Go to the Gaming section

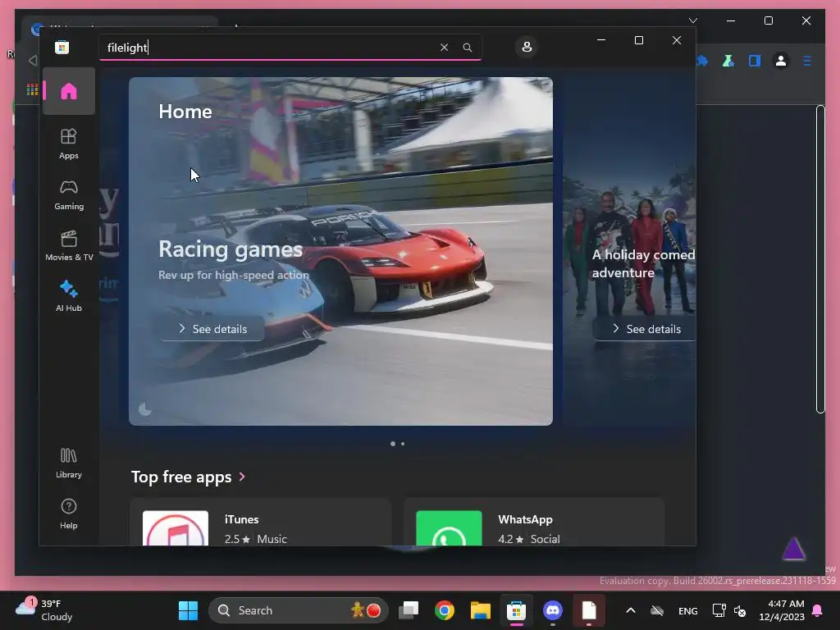tap(69, 194)
